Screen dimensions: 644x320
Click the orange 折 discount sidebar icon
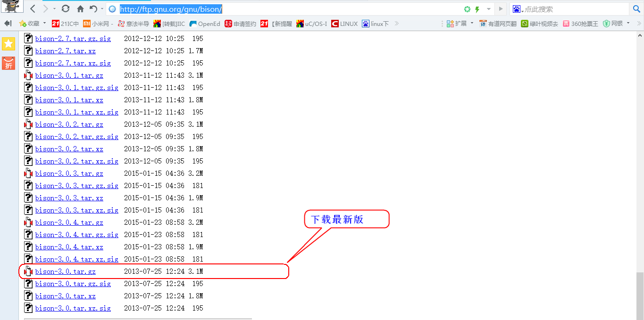(x=8, y=63)
